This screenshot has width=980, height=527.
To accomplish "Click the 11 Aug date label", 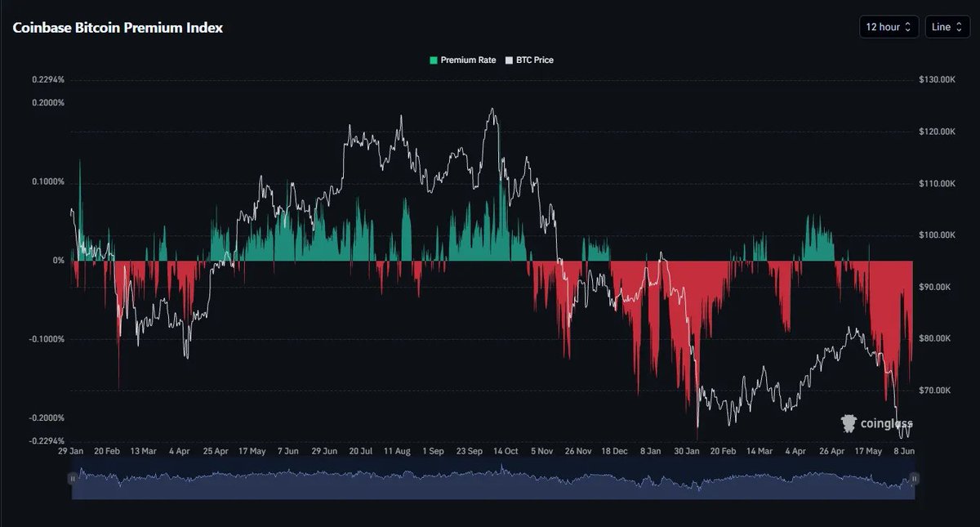I will pos(397,451).
